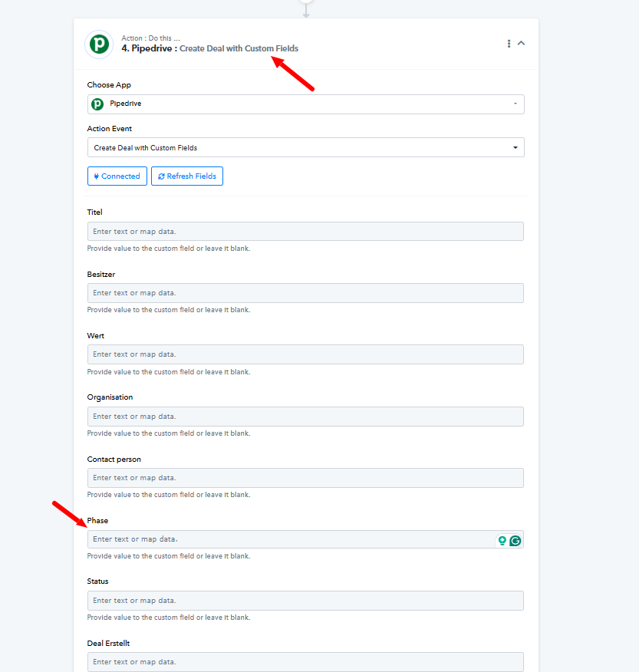Click the Pipedrive logo in the step header
639x672 pixels.
click(99, 44)
